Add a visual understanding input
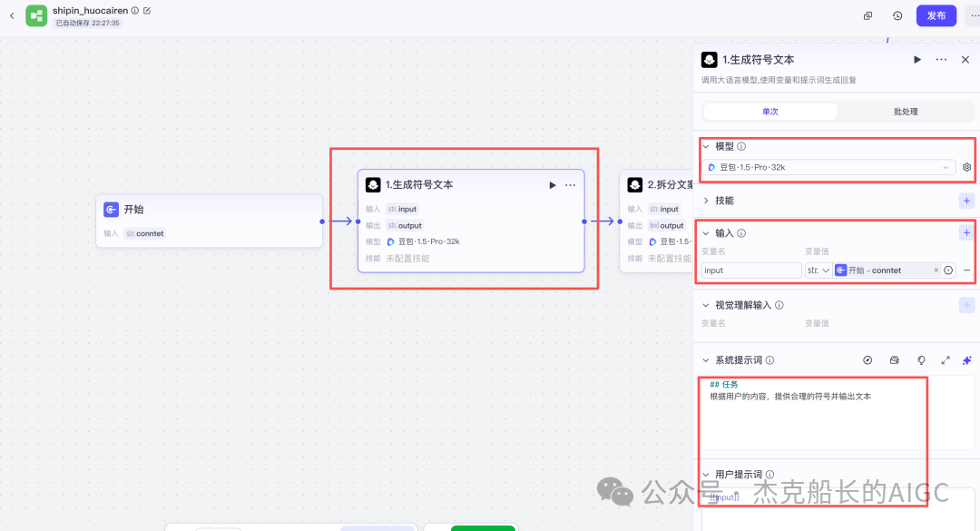 (966, 305)
